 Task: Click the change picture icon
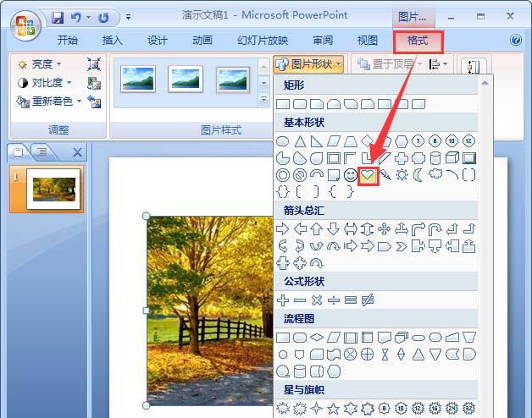click(x=94, y=83)
